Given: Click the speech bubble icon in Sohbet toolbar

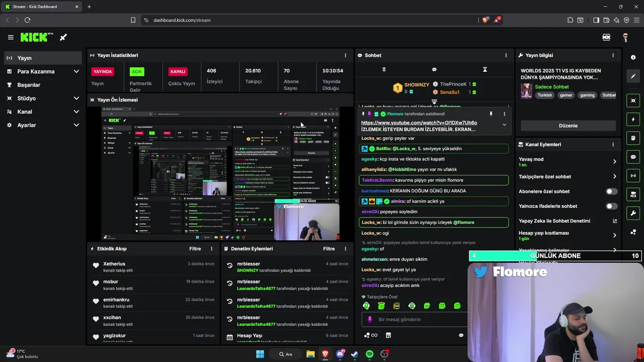Looking at the screenshot, I should tap(434, 69).
